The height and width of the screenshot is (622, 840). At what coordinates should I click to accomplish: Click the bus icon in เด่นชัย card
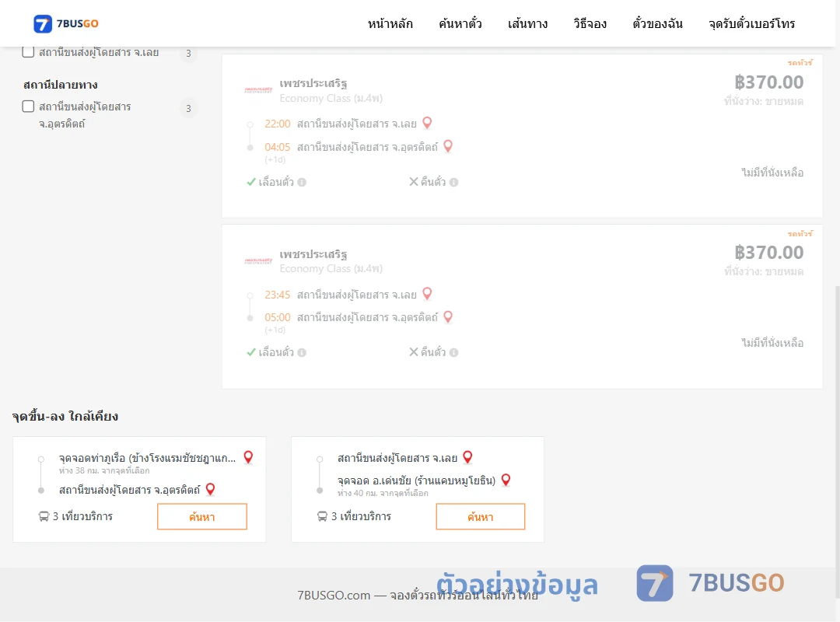point(322,516)
